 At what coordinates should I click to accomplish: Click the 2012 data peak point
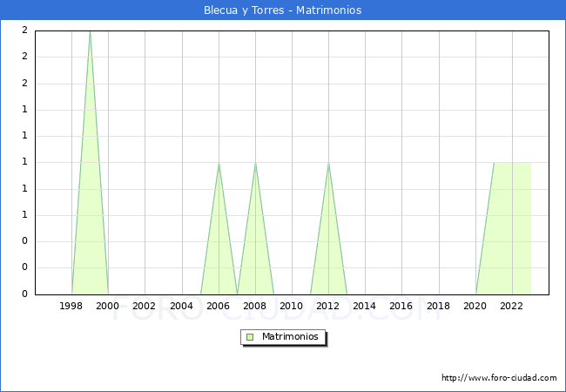point(328,163)
